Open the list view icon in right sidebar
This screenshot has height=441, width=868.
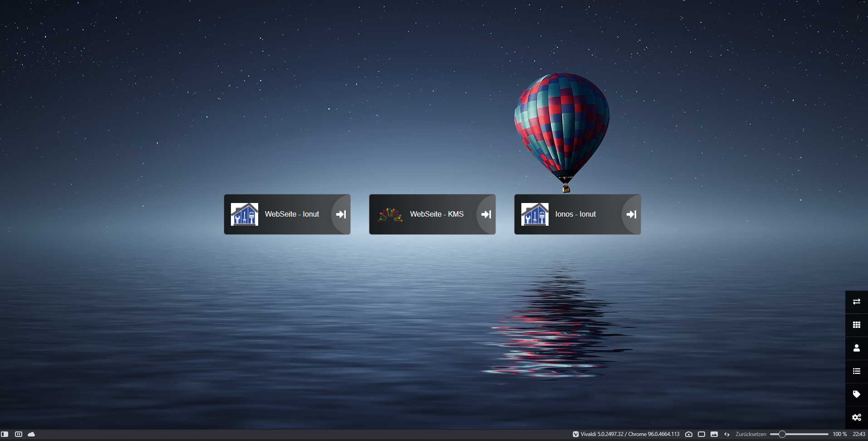pos(857,371)
